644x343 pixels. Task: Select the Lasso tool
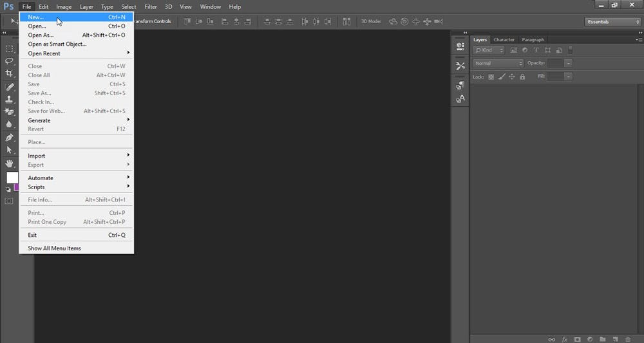coord(9,61)
